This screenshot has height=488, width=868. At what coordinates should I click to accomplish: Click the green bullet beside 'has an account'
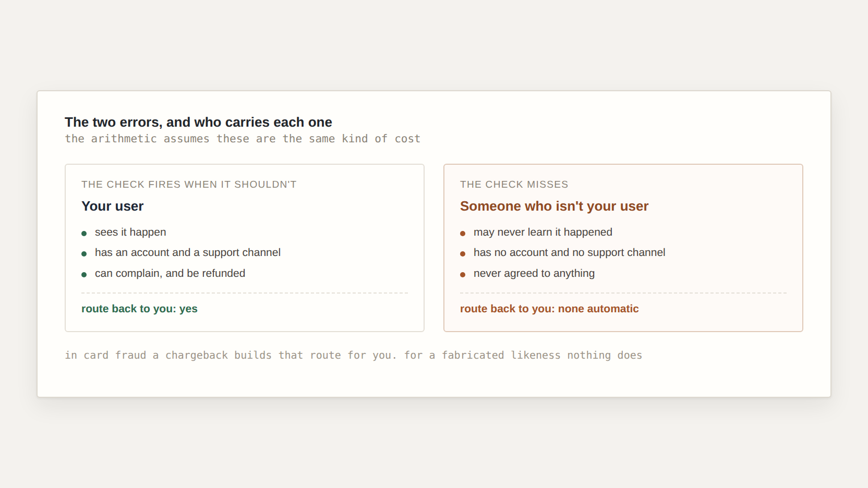coord(84,254)
